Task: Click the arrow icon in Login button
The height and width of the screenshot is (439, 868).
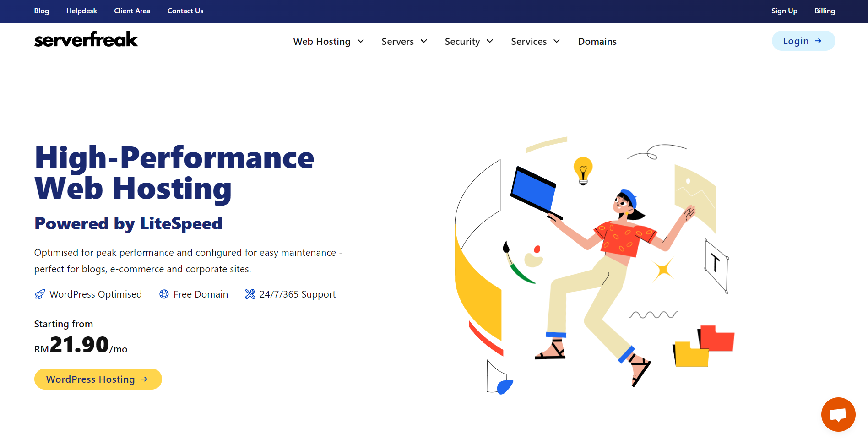Action: pyautogui.click(x=818, y=41)
